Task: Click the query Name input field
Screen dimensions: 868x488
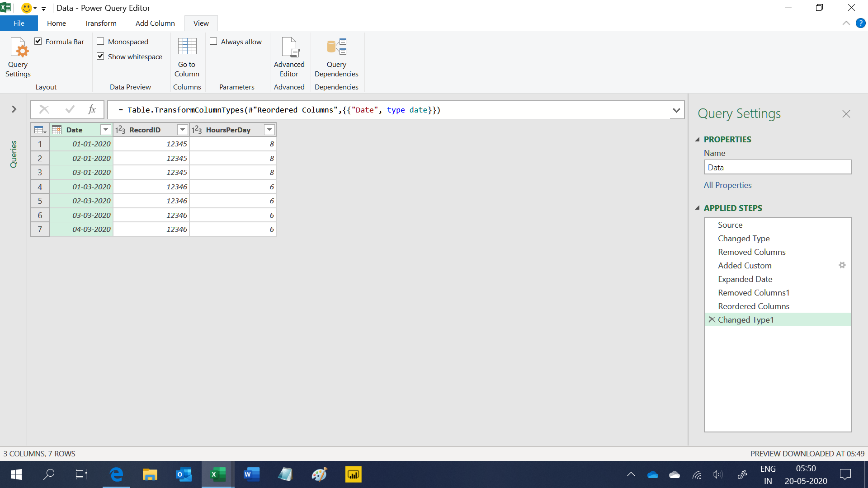Action: (x=778, y=167)
